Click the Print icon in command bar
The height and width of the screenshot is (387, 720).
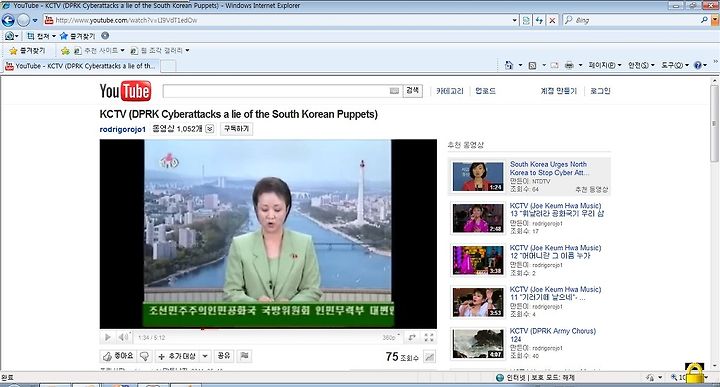coord(569,66)
